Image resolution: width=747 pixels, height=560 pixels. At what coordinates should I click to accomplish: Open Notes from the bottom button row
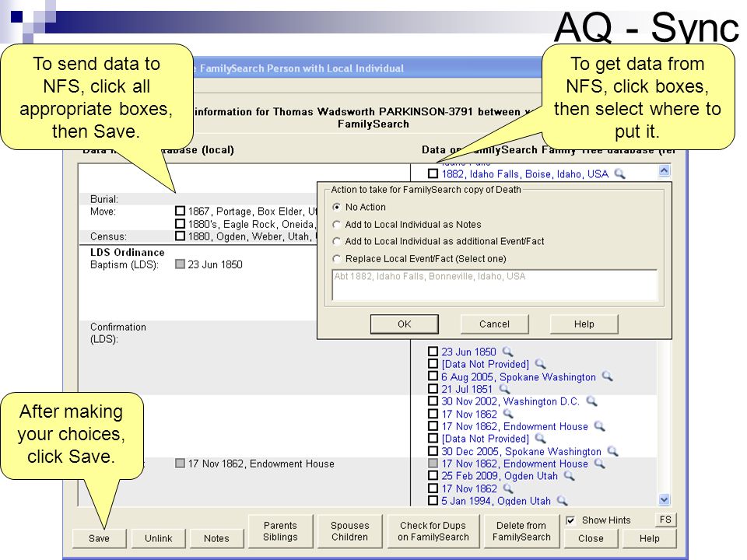click(x=217, y=538)
